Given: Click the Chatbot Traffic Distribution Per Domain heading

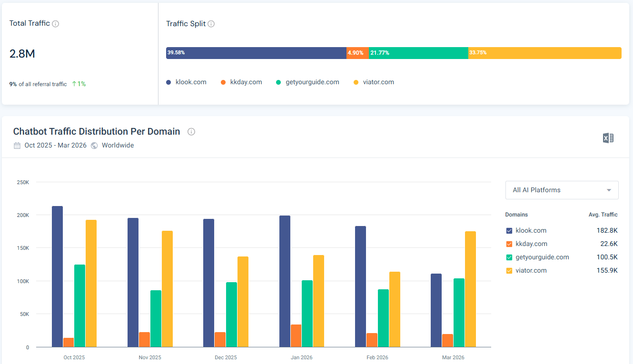Looking at the screenshot, I should click(97, 132).
